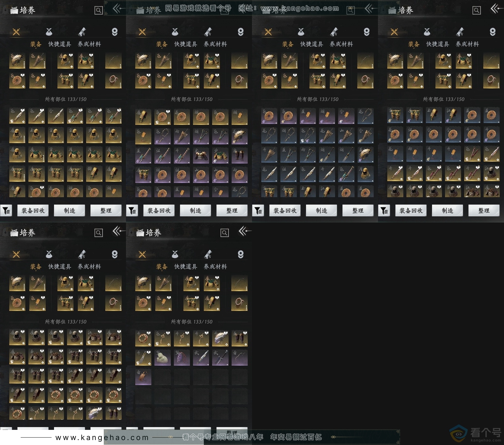
Task: Click 整理 in third top-row panel
Action: click(358, 210)
